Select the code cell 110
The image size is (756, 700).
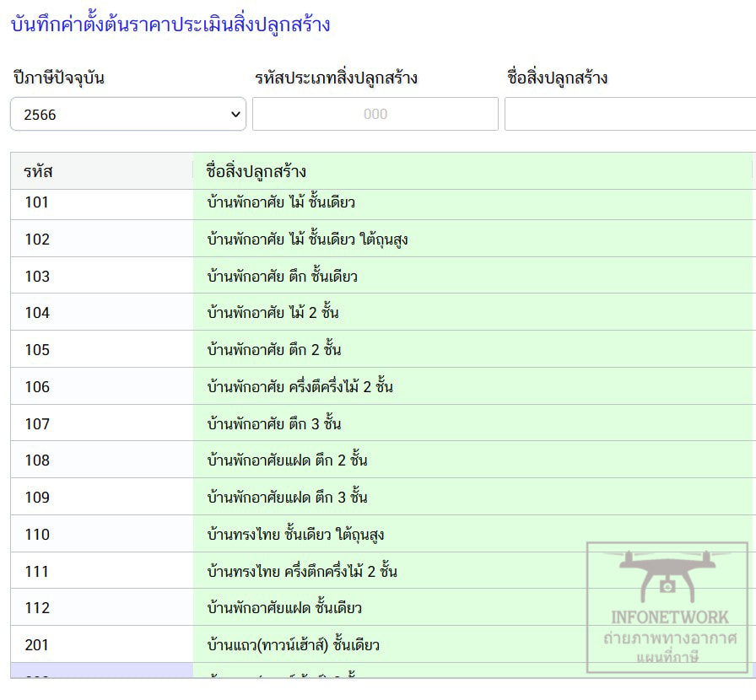tap(102, 534)
